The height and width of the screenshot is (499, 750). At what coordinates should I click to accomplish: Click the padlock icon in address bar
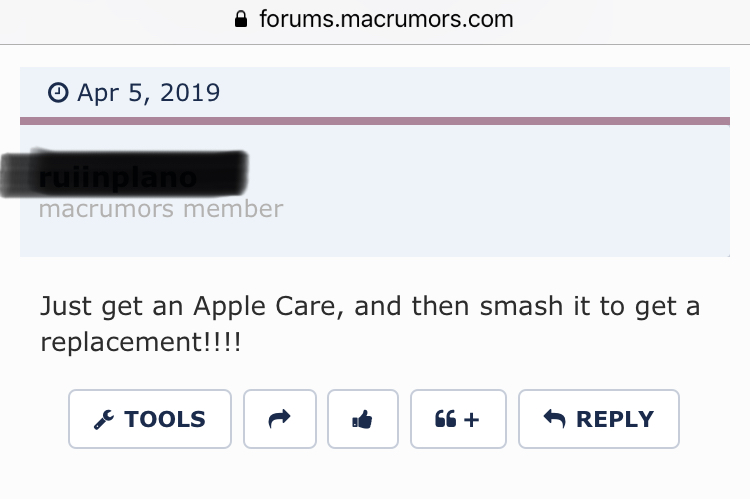(x=241, y=19)
